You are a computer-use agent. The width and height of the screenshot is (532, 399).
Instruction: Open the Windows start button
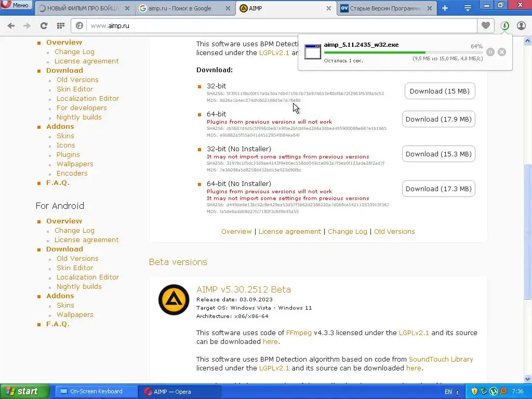point(24,391)
